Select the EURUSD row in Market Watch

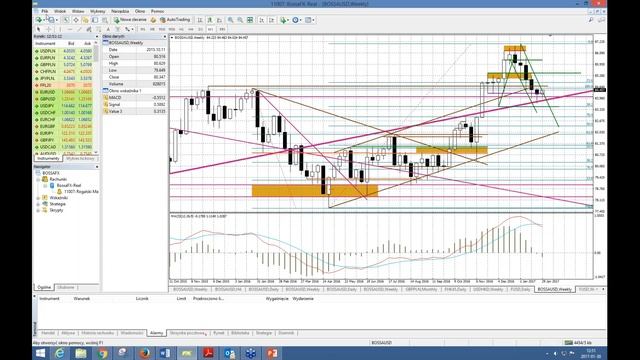(x=64, y=92)
